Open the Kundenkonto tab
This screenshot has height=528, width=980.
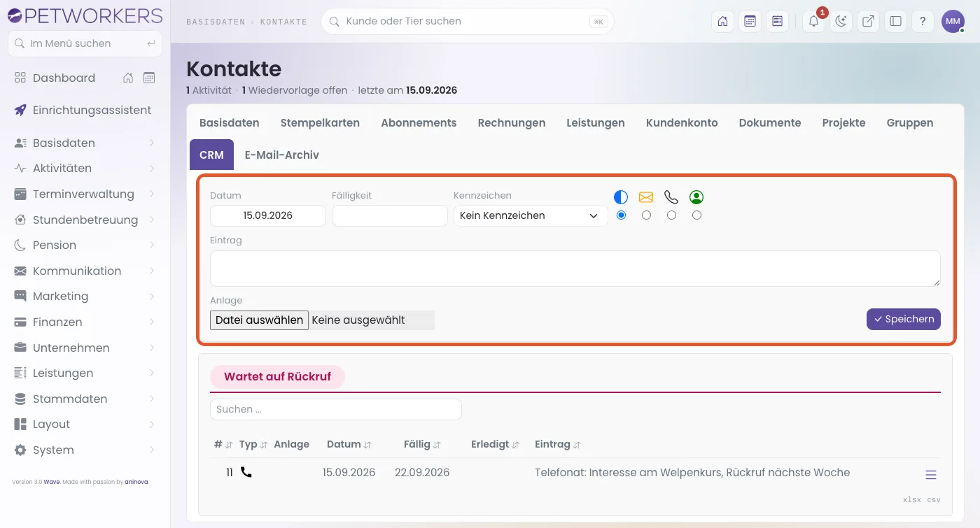tap(682, 122)
